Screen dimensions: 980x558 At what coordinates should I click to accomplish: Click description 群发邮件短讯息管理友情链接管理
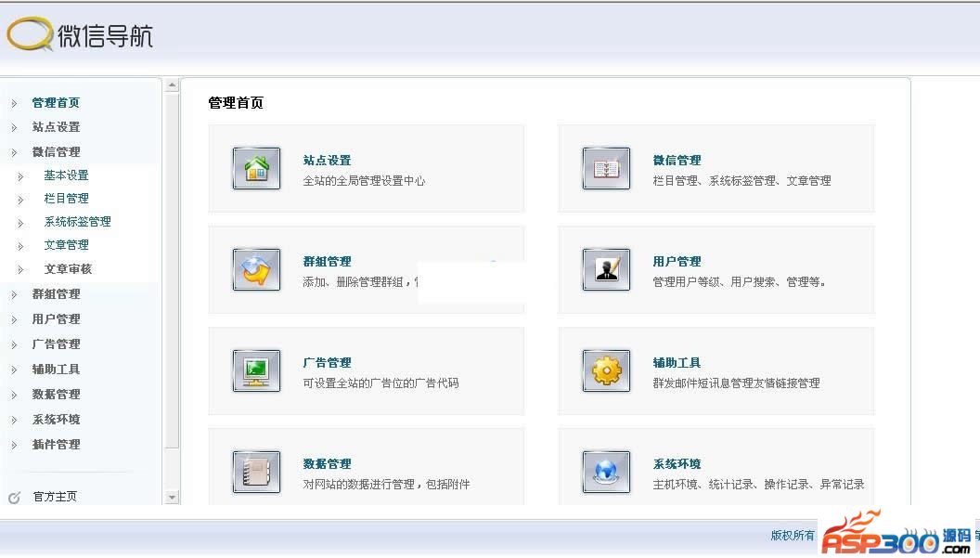coord(736,383)
